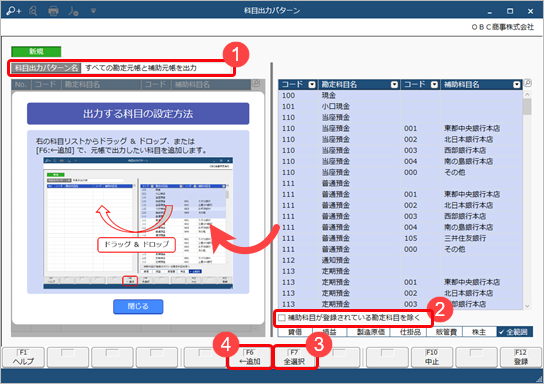Select row 110 当座預金 004 南の島銀行本店

point(400,161)
